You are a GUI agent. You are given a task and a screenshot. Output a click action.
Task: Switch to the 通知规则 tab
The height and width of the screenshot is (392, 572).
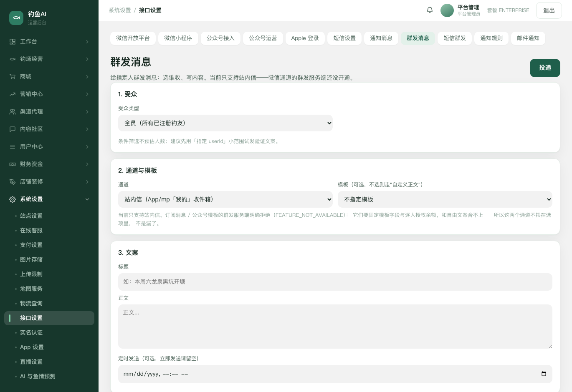pos(491,38)
